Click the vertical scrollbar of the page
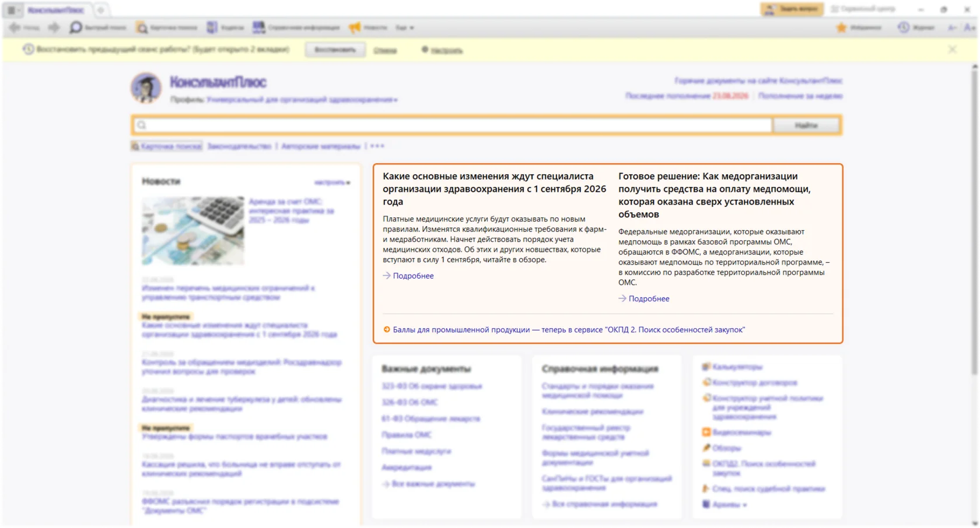The height and width of the screenshot is (528, 980). [975, 221]
